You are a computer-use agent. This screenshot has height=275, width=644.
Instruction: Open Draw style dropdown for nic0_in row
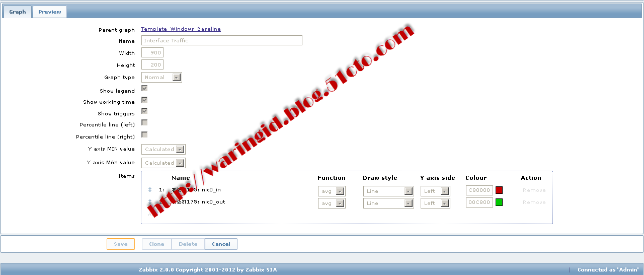coord(388,191)
